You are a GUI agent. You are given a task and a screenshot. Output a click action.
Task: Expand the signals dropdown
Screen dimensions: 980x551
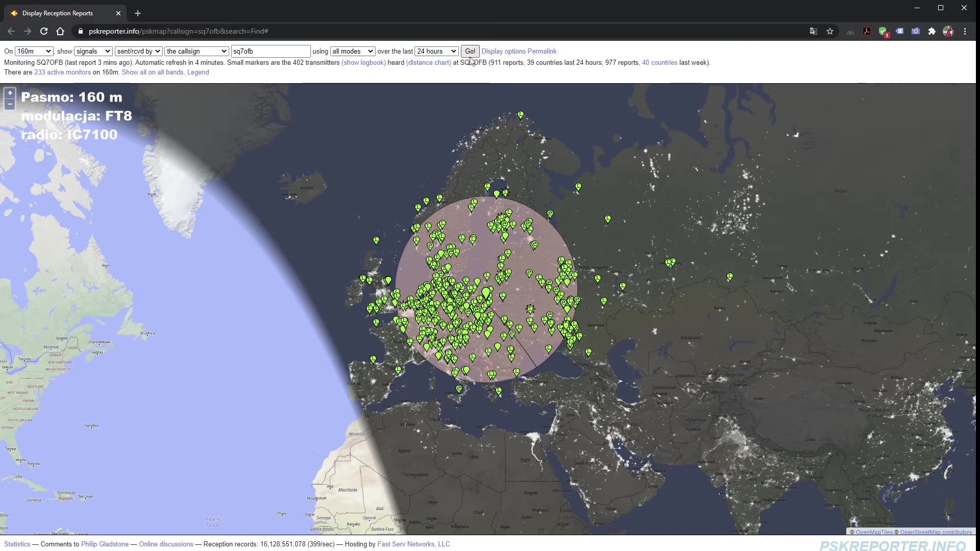point(93,51)
